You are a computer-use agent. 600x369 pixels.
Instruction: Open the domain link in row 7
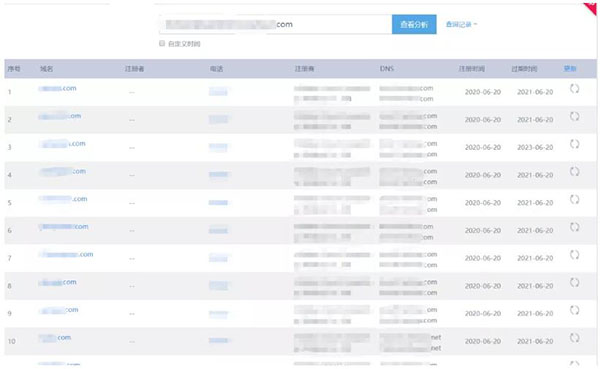(x=66, y=255)
